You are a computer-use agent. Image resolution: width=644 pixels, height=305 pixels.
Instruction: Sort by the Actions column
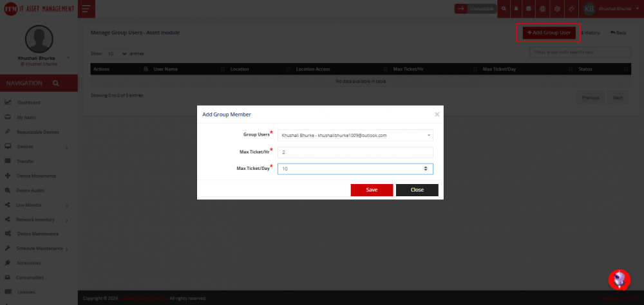120,69
